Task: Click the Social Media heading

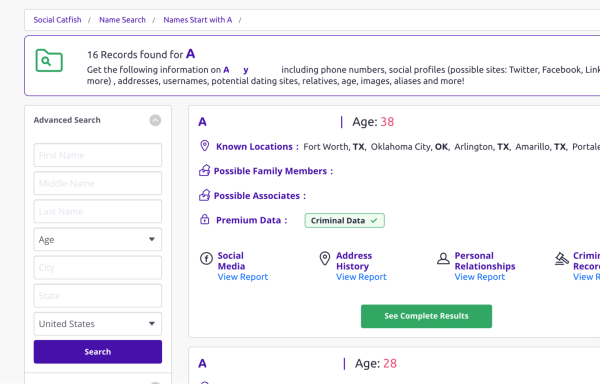Action: pos(231,261)
